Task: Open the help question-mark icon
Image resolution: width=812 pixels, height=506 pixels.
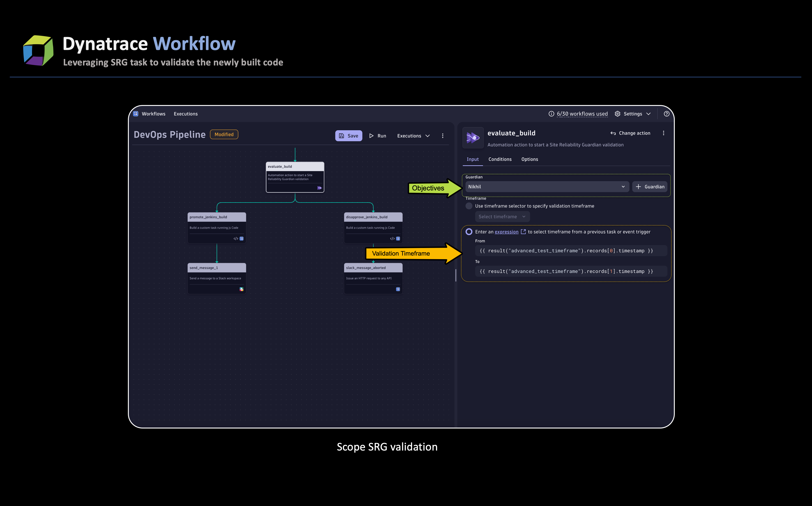Action: coord(667,114)
